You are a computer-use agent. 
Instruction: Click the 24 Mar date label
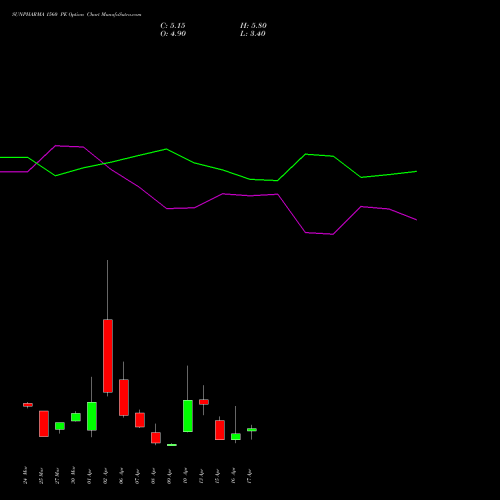coord(25,475)
